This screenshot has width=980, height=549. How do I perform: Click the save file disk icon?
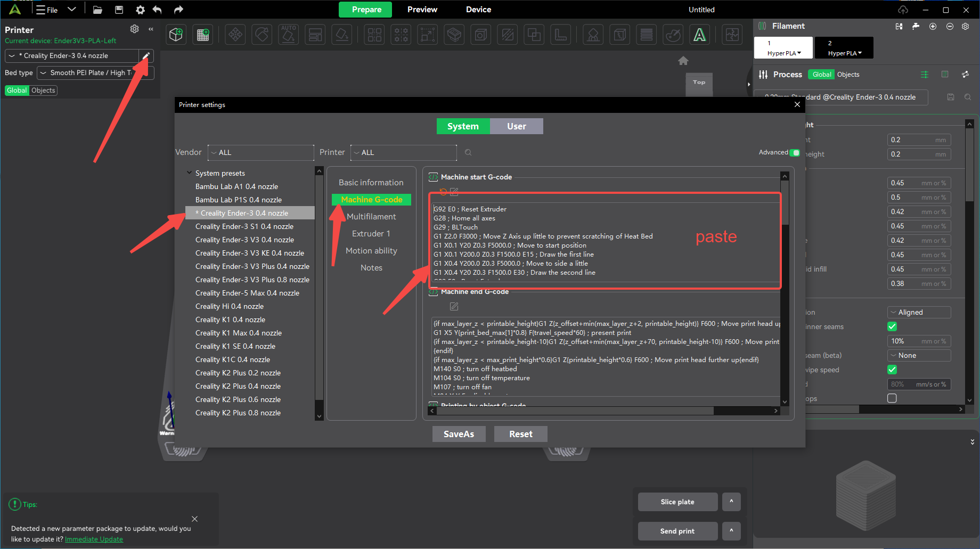(119, 10)
